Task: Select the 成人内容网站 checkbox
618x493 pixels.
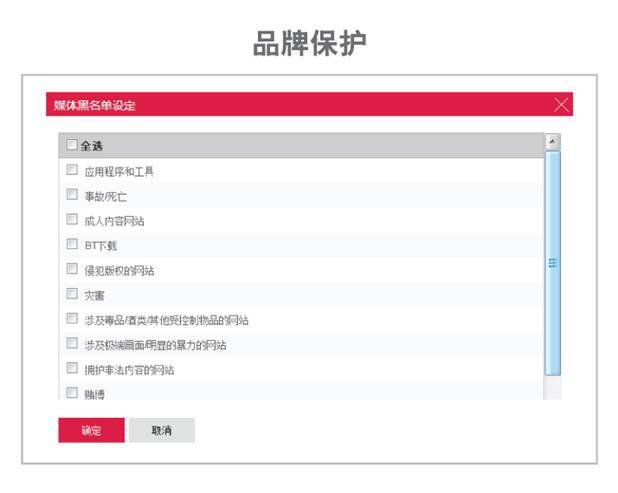Action: (x=72, y=219)
